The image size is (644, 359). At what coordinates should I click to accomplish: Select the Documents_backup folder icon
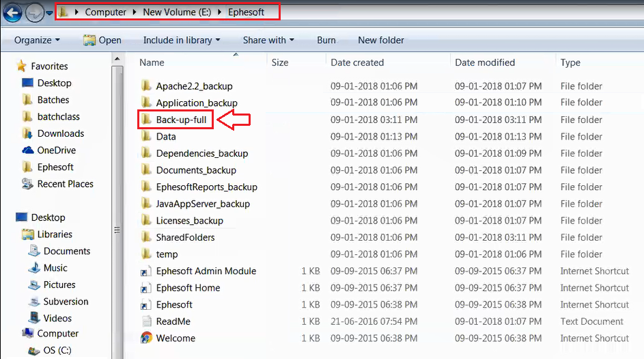click(145, 170)
